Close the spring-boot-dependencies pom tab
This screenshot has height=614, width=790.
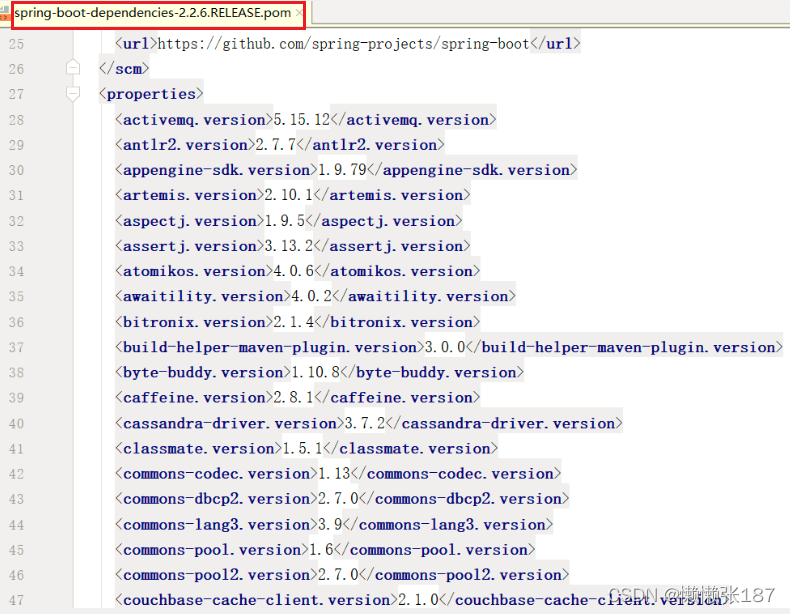coord(299,13)
